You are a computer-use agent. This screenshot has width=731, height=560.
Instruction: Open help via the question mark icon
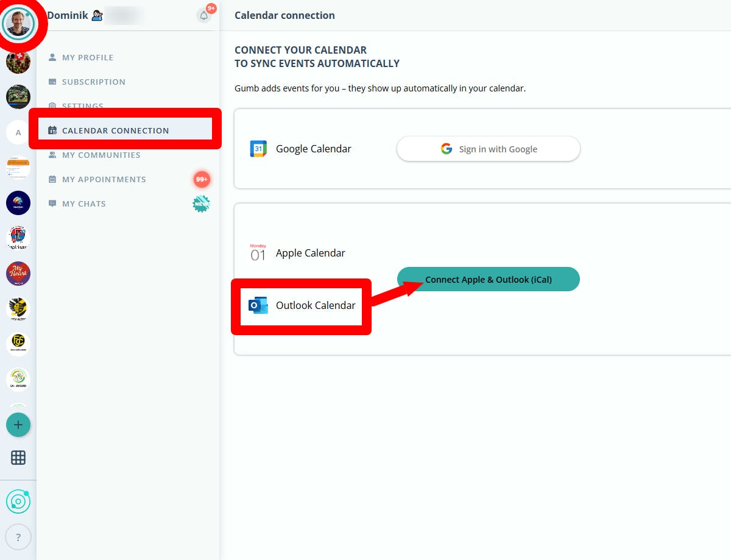pyautogui.click(x=18, y=537)
